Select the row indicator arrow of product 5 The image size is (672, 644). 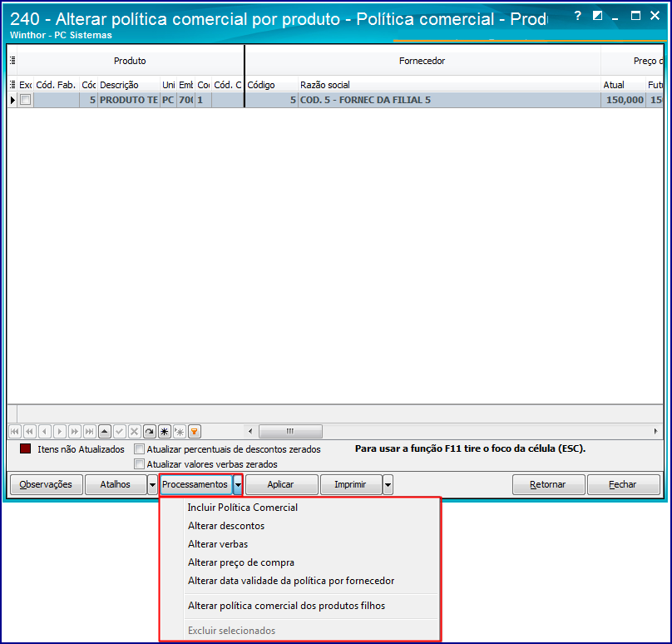(12, 100)
